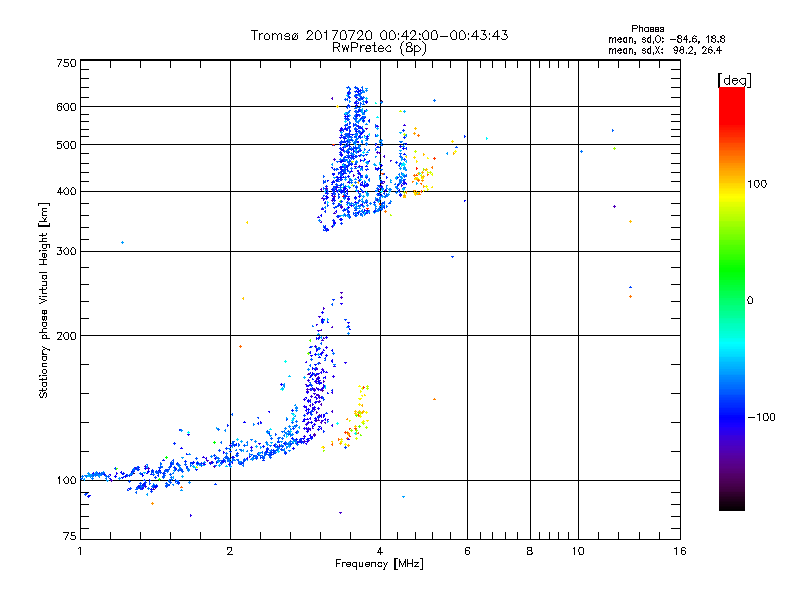Click the y-axis tick label '300'
The height and width of the screenshot is (600, 800).
coord(66,252)
